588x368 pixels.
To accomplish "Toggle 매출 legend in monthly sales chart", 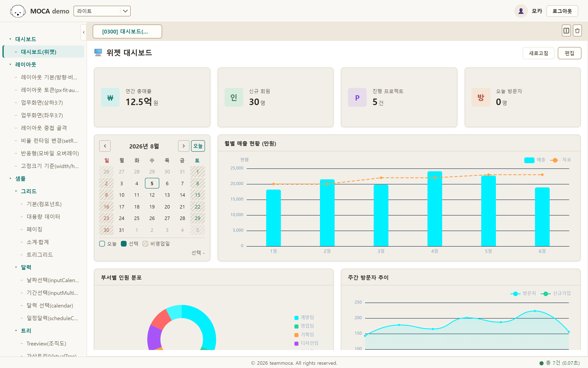I will 535,160.
